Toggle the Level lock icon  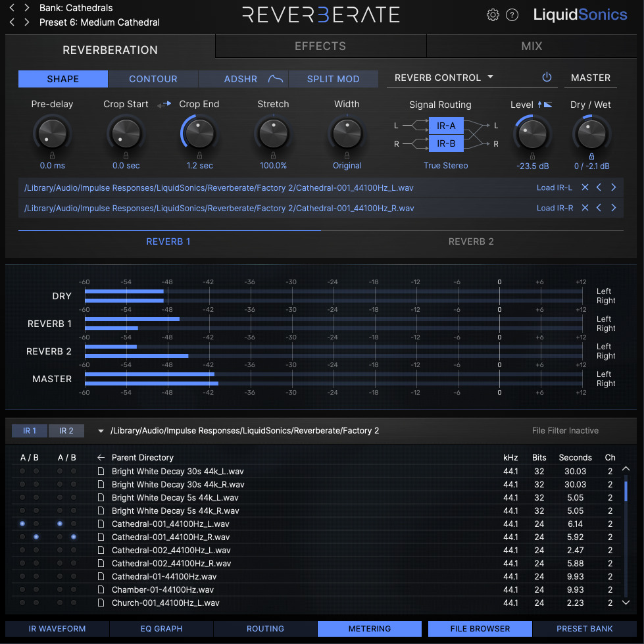point(532,156)
